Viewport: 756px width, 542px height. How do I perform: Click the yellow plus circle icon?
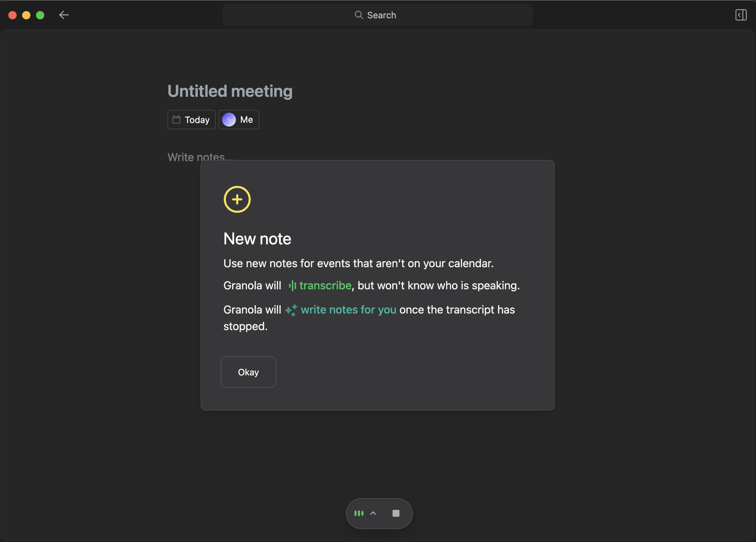point(237,199)
